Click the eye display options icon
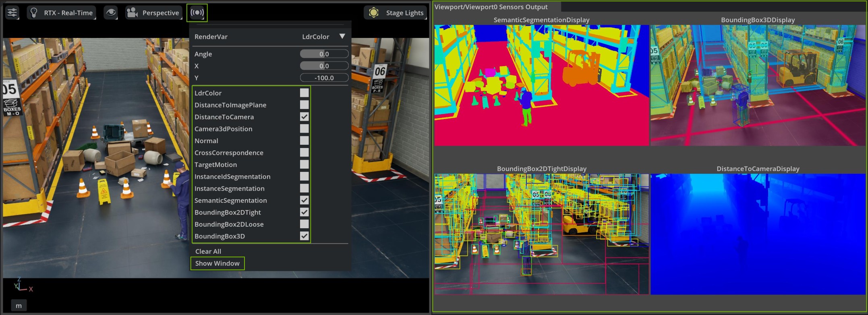This screenshot has width=868, height=315. (111, 13)
